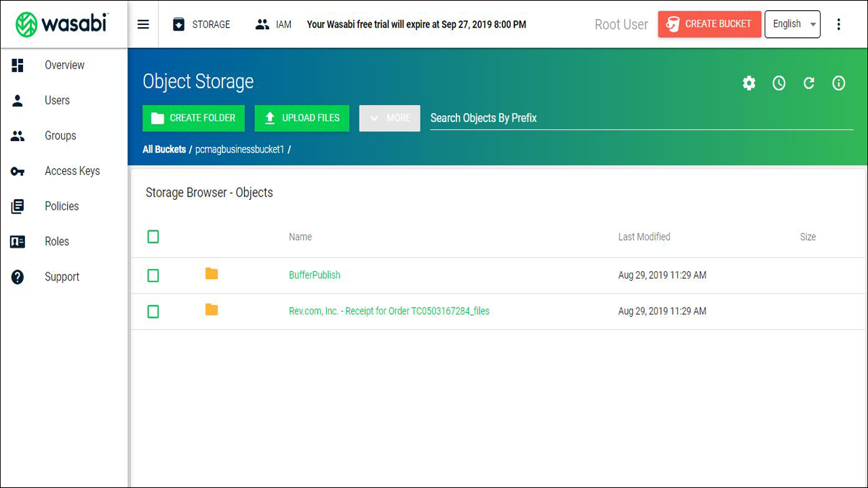Click the Wasabi logo
Image resolution: width=868 pixels, height=488 pixels.
point(62,24)
